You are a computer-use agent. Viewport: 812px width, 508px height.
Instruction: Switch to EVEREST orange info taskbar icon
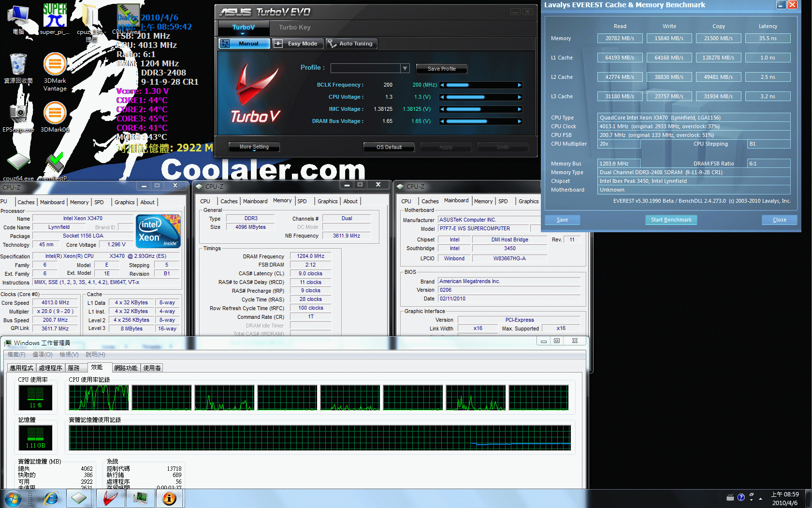tap(169, 498)
